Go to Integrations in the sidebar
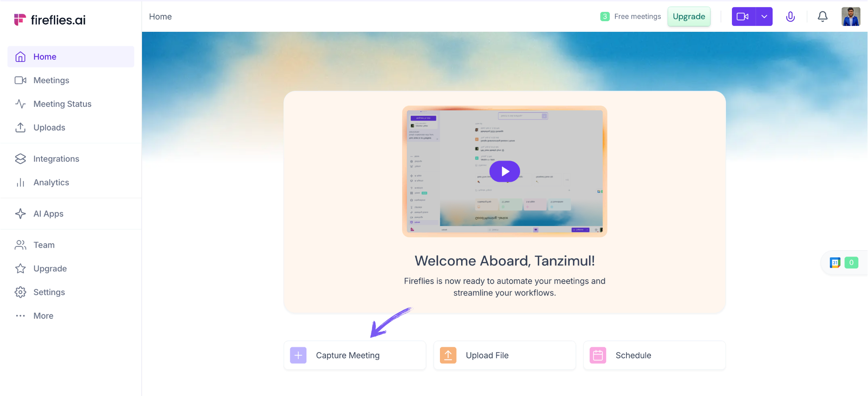 [x=56, y=159]
